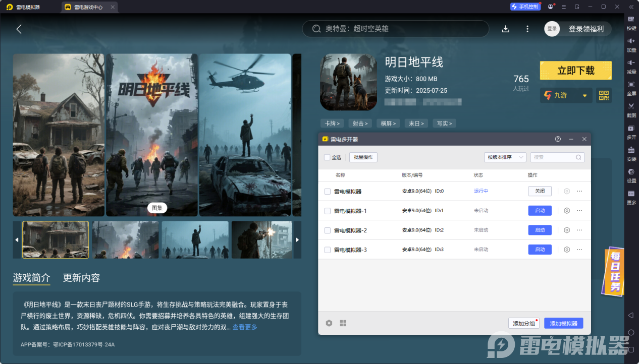Open more options for 雷电模拟器 ID:0
The height and width of the screenshot is (364, 639).
click(x=579, y=191)
